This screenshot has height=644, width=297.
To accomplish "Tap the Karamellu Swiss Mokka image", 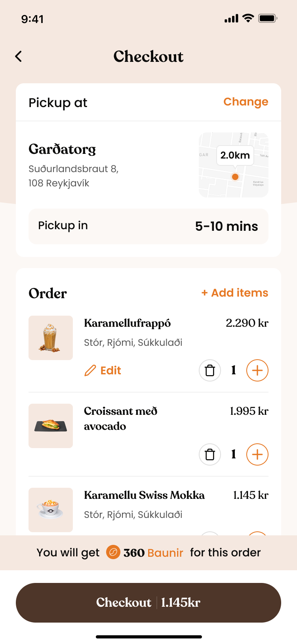I will (51, 510).
